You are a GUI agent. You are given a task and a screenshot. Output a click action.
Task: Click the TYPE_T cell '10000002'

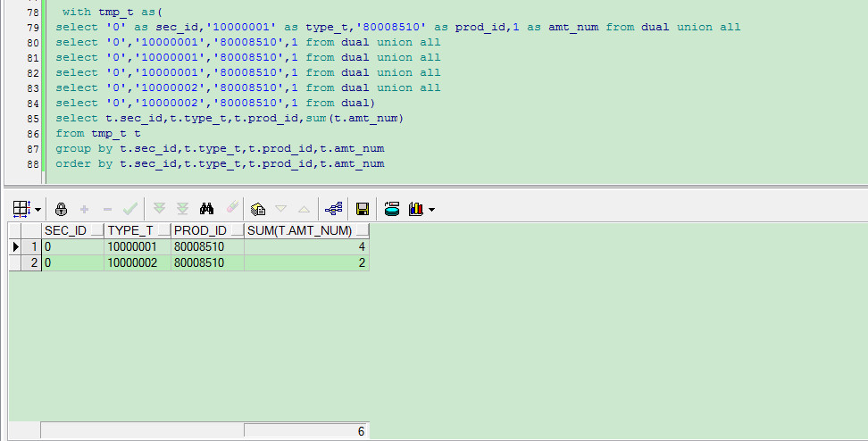point(138,262)
